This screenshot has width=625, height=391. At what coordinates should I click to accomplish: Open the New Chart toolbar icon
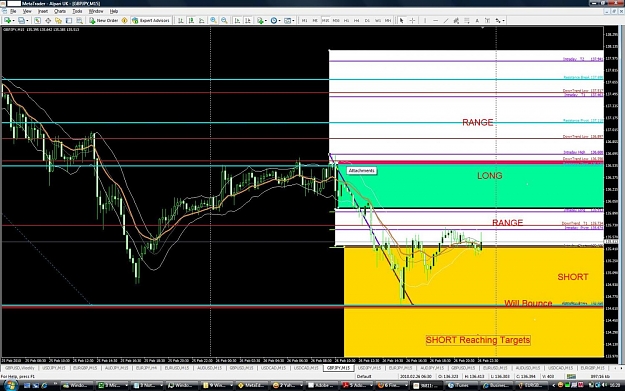[7, 20]
